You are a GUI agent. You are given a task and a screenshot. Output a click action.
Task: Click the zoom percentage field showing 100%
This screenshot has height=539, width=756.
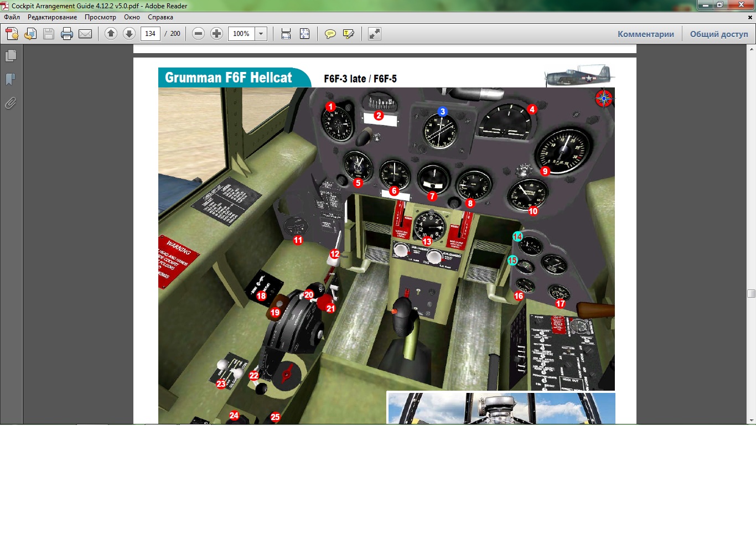242,34
